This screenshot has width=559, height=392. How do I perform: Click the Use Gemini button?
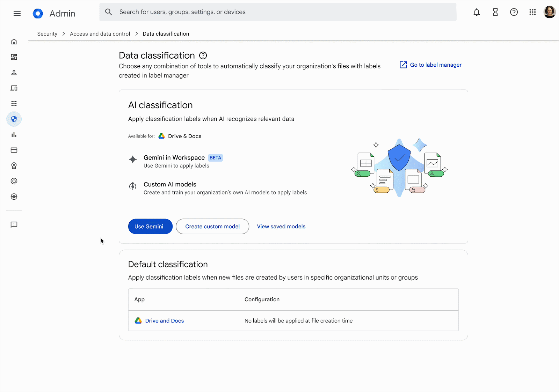coord(150,227)
